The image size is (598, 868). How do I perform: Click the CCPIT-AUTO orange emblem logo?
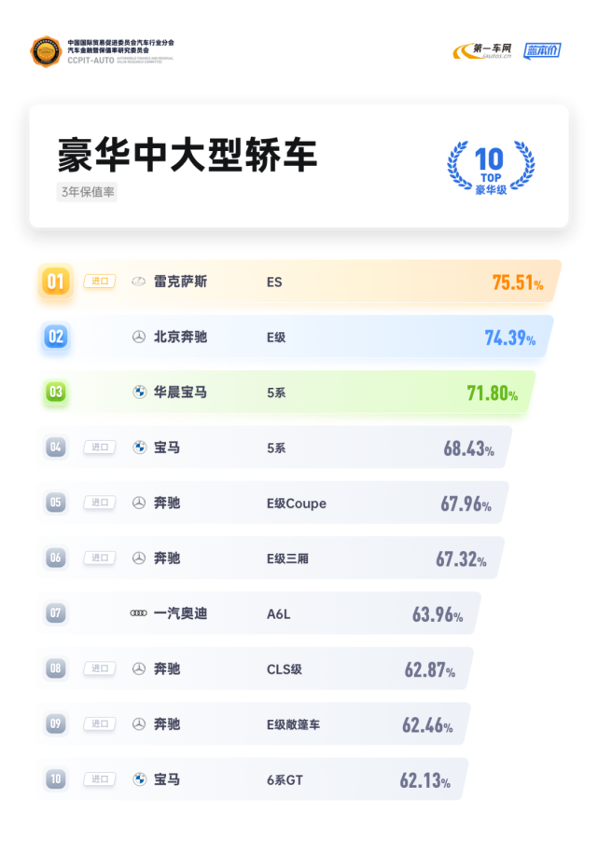46,51
